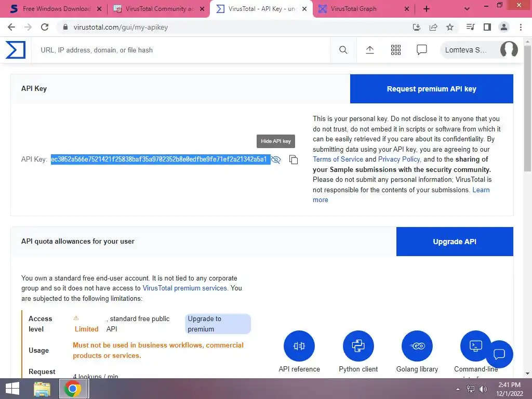This screenshot has width=532, height=399.
Task: Open the Python client icon
Action: coord(358,345)
